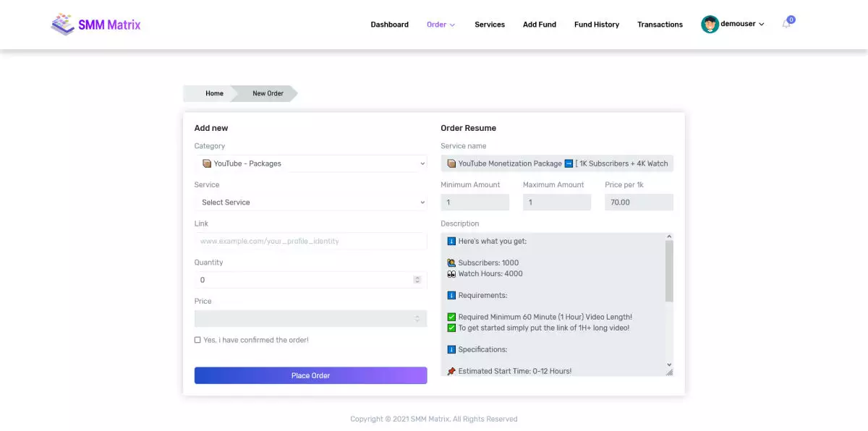
Task: Click the description scrollbar down arrow
Action: tap(669, 364)
